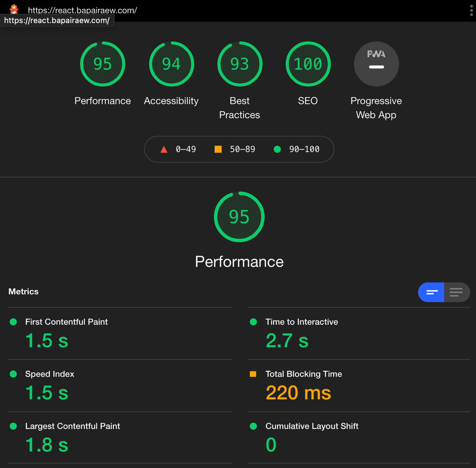Click the orange square average-score legend icon
This screenshot has height=468, width=476.
tap(218, 149)
